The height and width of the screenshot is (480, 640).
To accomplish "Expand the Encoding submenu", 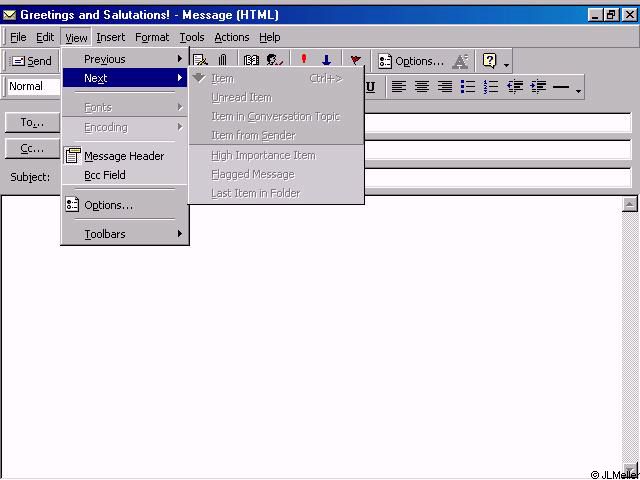I will 124,127.
